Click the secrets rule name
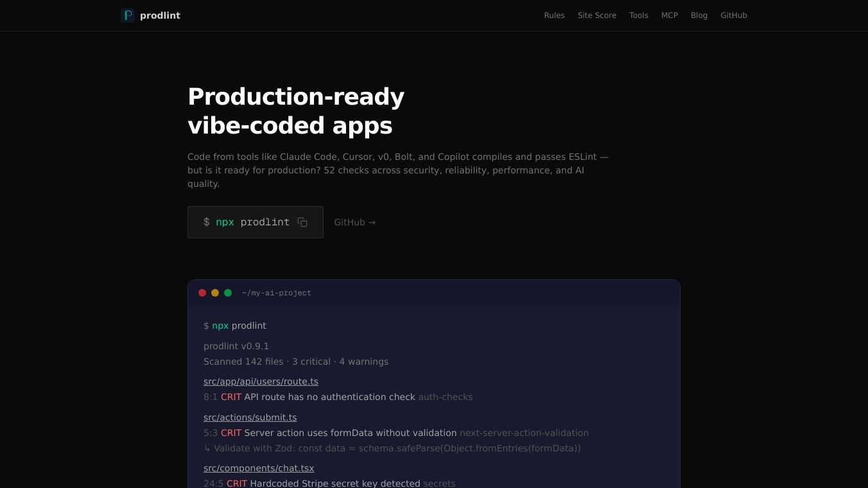 tap(439, 484)
